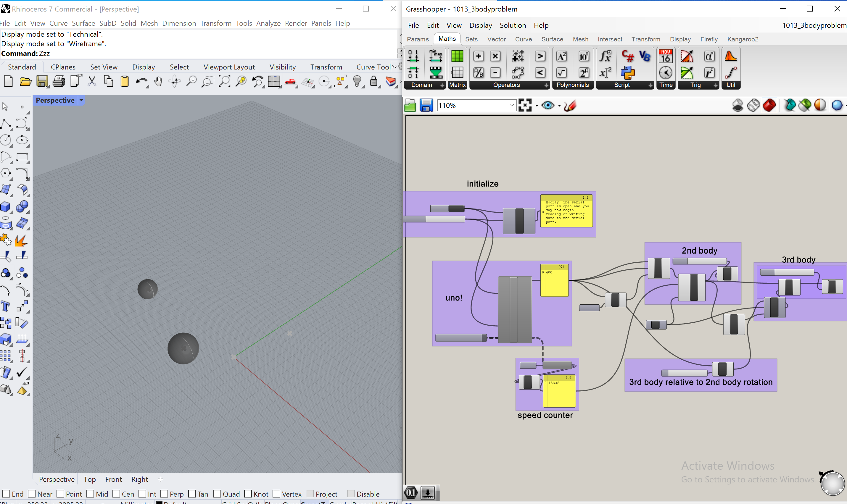This screenshot has height=504, width=847.
Task: Open dropdown arrow next to zoom extents icon
Action: tap(537, 106)
